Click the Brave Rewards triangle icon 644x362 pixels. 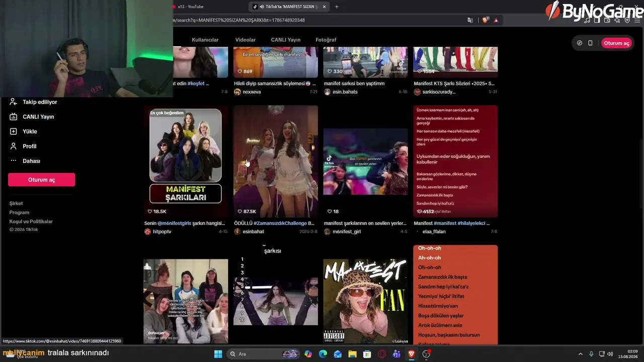[x=496, y=20]
